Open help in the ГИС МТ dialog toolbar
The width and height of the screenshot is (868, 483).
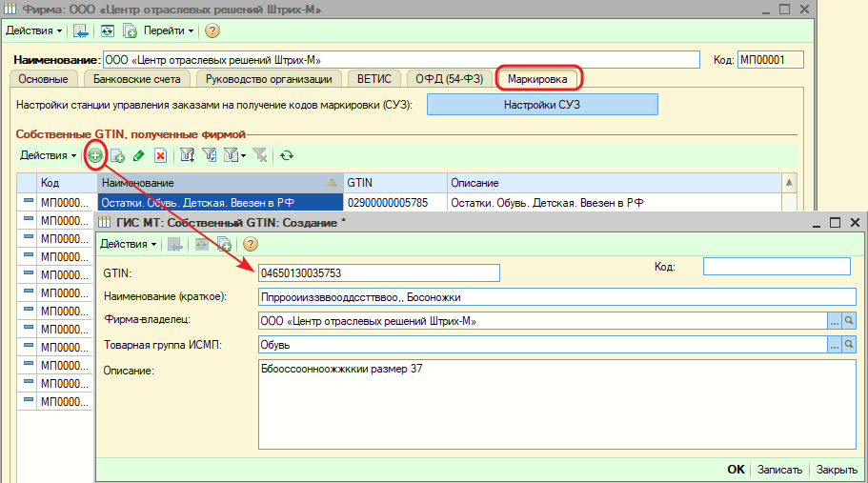[251, 244]
